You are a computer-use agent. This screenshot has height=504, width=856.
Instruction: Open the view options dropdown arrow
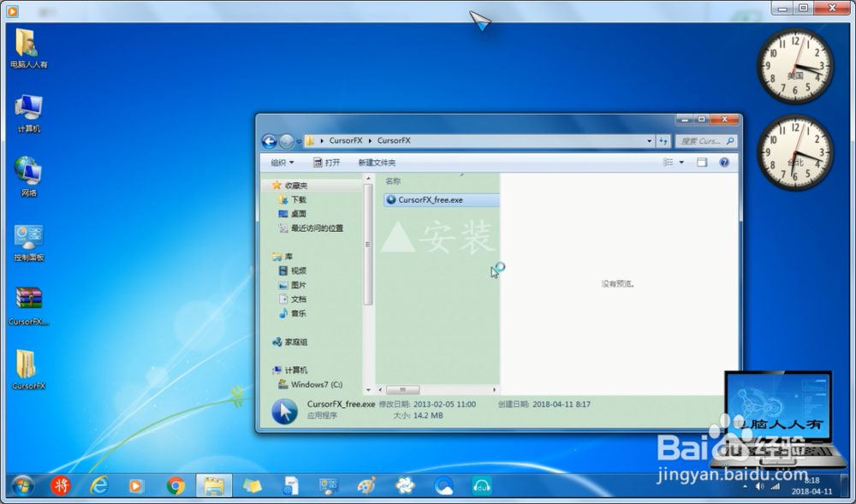[x=681, y=163]
